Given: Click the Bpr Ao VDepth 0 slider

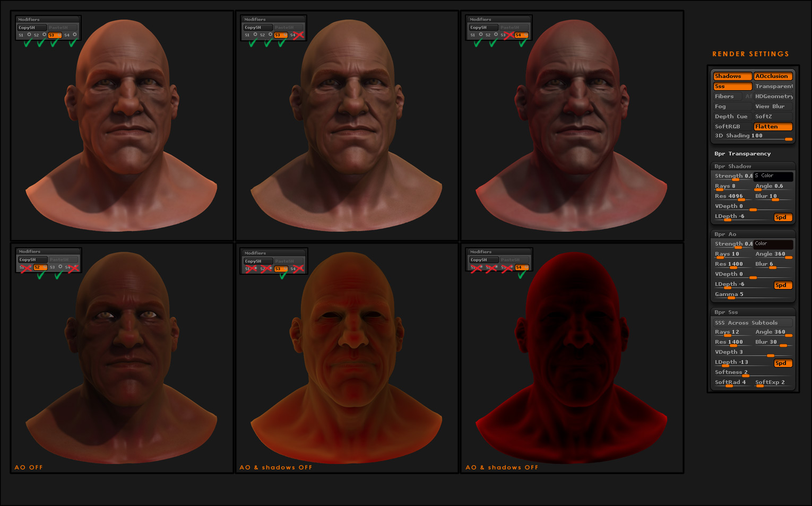Looking at the screenshot, I should [x=753, y=274].
